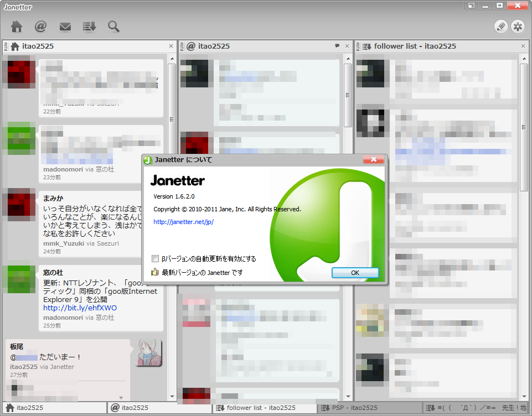The height and width of the screenshot is (416, 532).
Task: Open Settings gear icon
Action: tap(518, 27)
